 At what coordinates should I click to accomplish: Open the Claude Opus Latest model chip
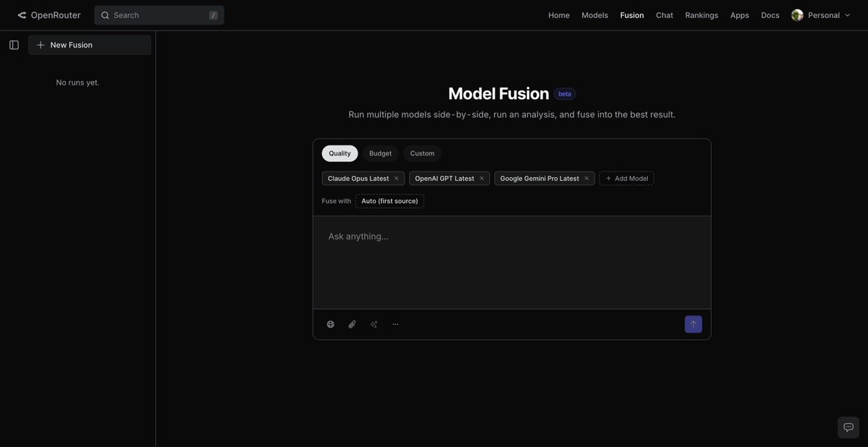click(x=358, y=178)
